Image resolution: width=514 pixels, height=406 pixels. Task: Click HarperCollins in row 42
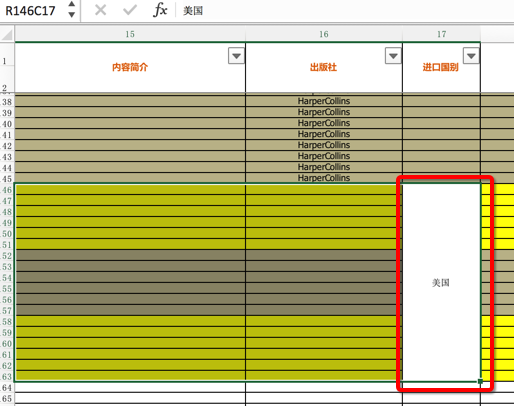pyautogui.click(x=324, y=145)
